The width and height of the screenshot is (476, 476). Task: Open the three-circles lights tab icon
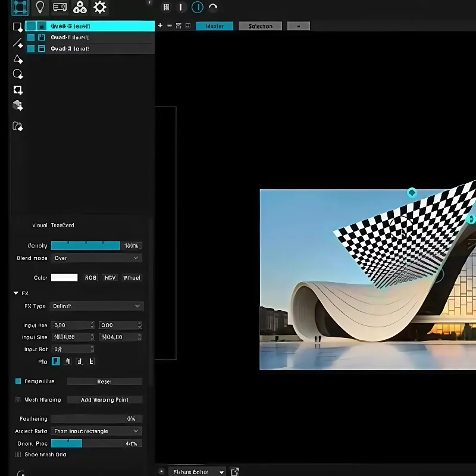80,7
